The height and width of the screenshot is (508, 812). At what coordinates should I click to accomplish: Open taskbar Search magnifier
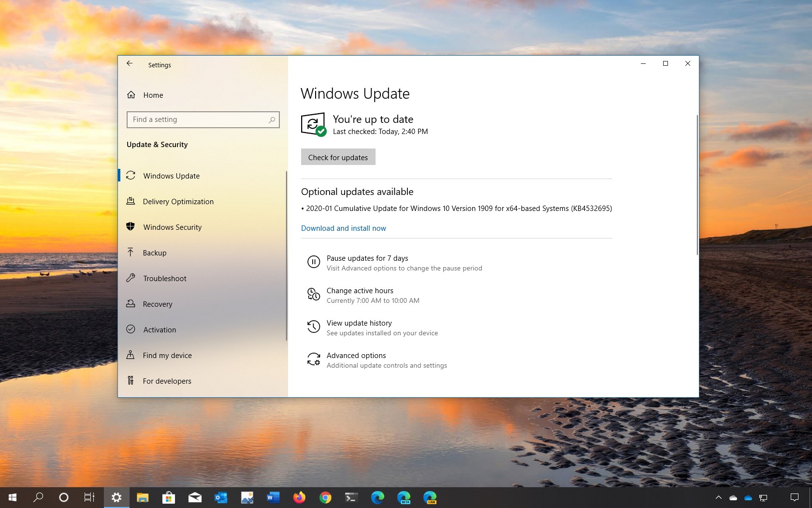coord(38,497)
